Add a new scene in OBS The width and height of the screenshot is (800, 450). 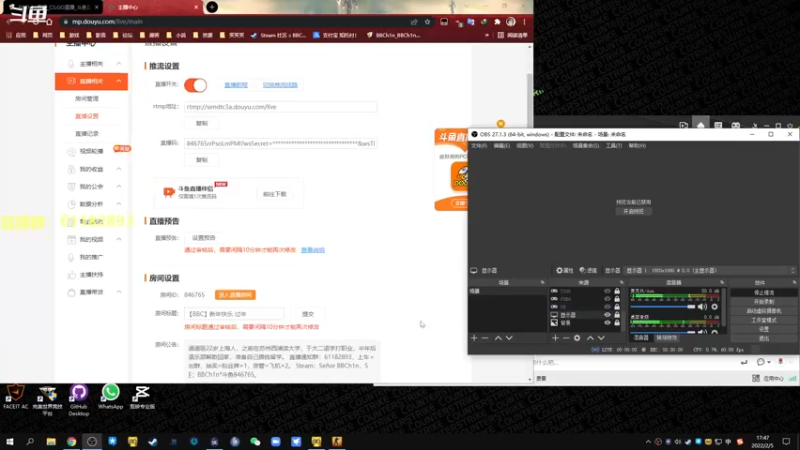pyautogui.click(x=474, y=338)
